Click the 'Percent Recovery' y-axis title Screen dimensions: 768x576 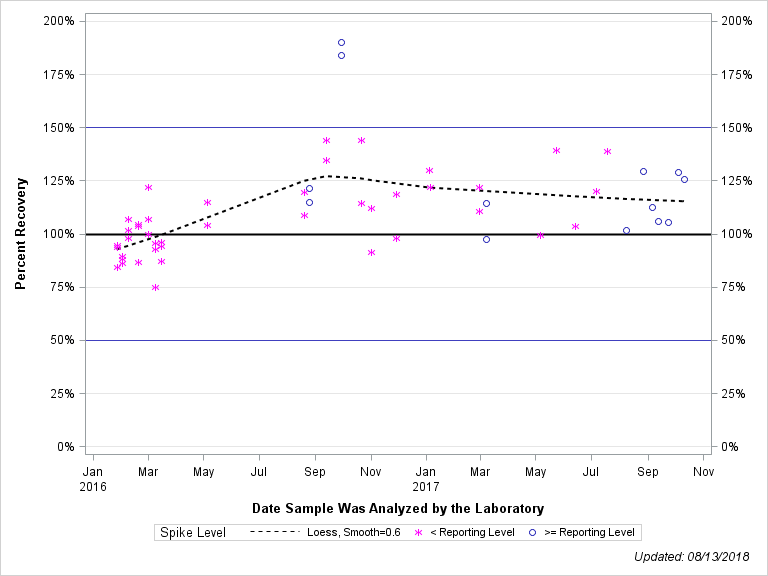click(20, 234)
